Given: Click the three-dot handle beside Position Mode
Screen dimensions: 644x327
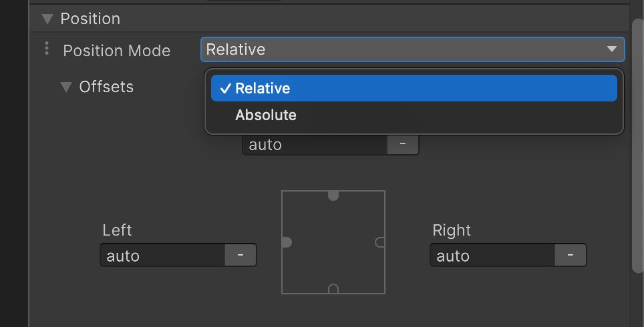Looking at the screenshot, I should (47, 49).
